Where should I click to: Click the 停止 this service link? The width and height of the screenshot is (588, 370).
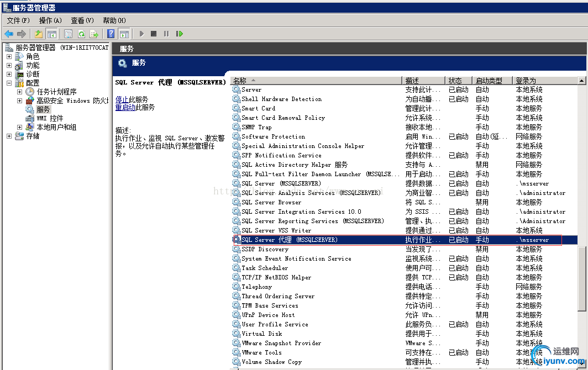[122, 100]
